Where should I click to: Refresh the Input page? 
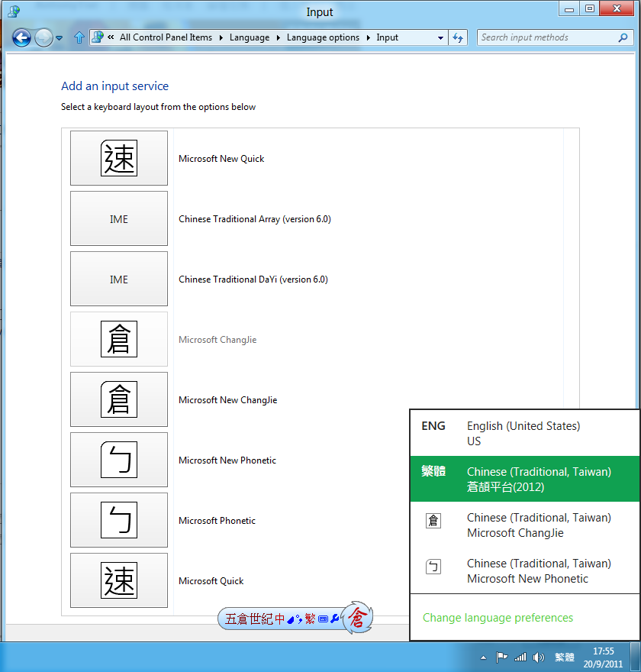click(x=458, y=37)
